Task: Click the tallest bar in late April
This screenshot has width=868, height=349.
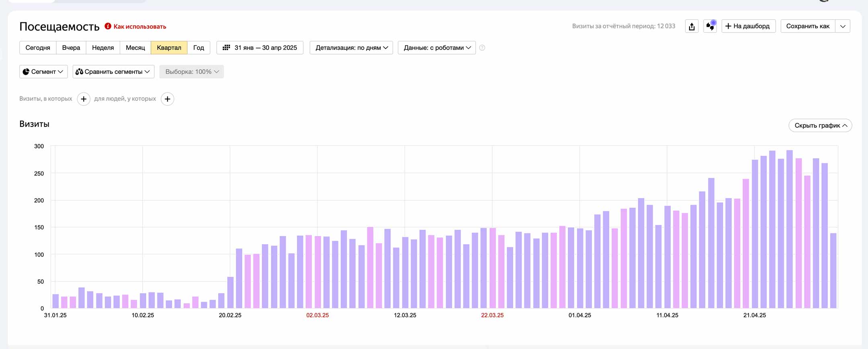Action: point(790,229)
